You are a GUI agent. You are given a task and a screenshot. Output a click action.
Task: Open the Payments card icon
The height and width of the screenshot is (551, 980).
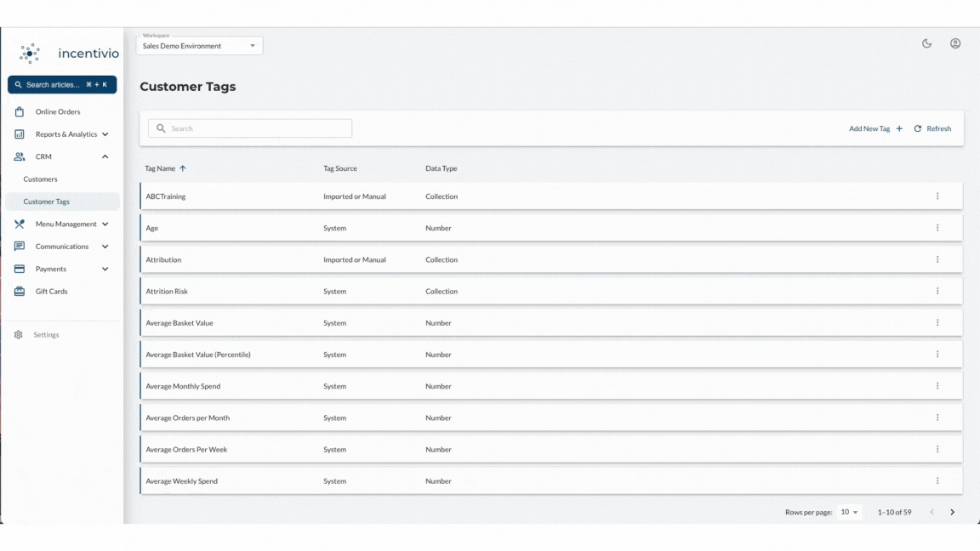pos(19,269)
